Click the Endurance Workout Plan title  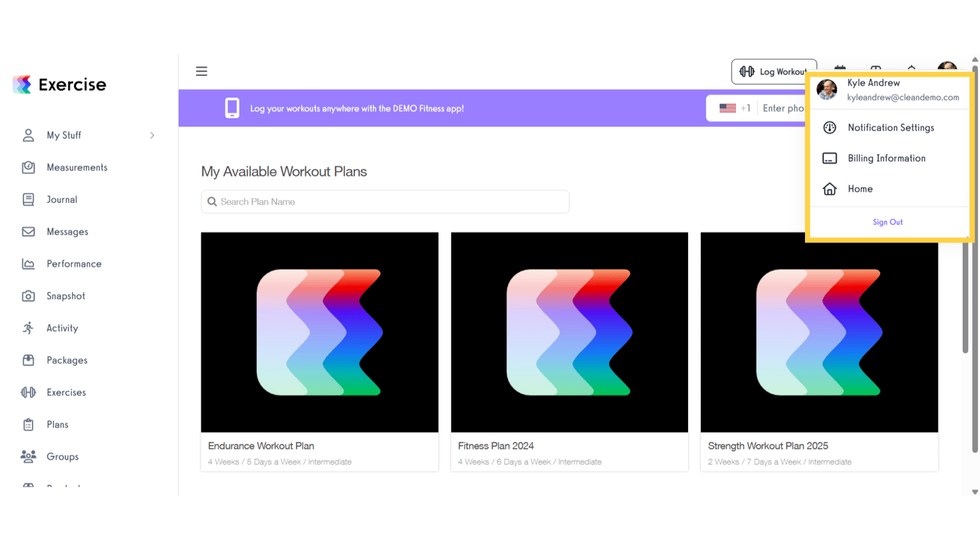tap(261, 446)
